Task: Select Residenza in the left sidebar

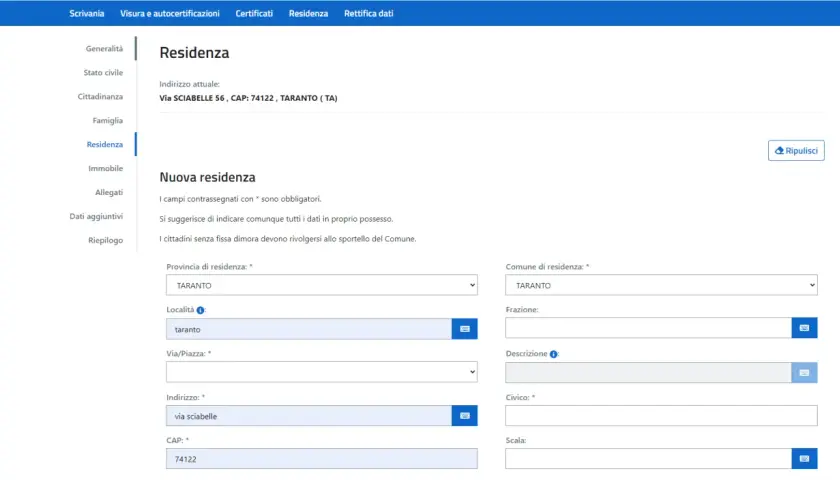Action: coord(105,145)
